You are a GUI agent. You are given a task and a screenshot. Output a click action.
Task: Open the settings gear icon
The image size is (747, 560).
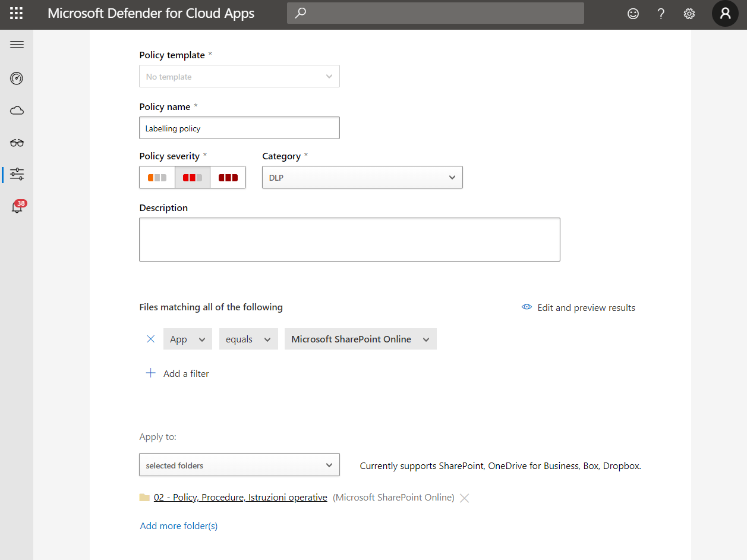click(x=689, y=14)
